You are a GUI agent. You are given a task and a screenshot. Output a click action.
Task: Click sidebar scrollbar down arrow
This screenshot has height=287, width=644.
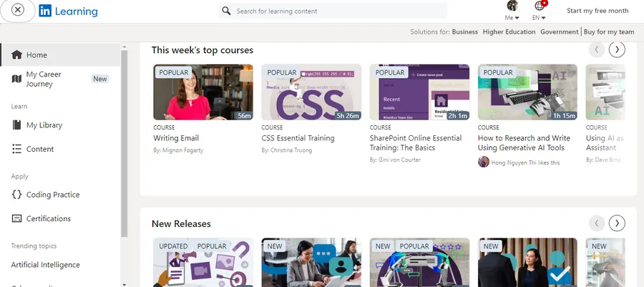(124, 283)
